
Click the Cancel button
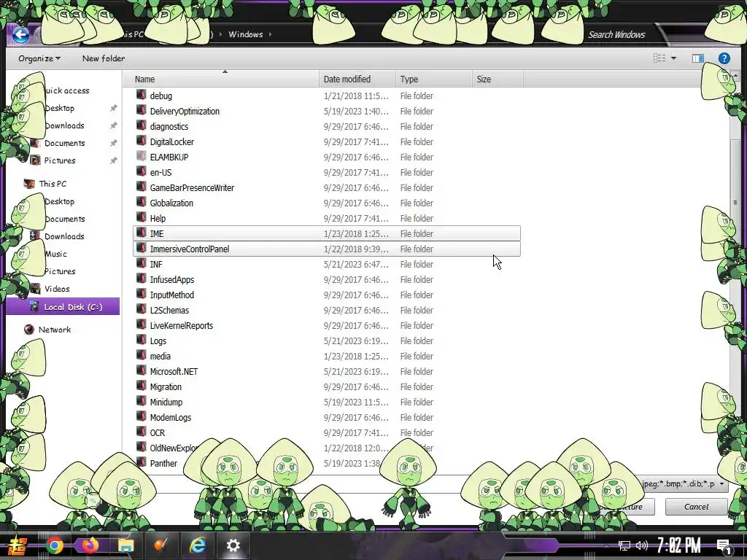tap(696, 507)
